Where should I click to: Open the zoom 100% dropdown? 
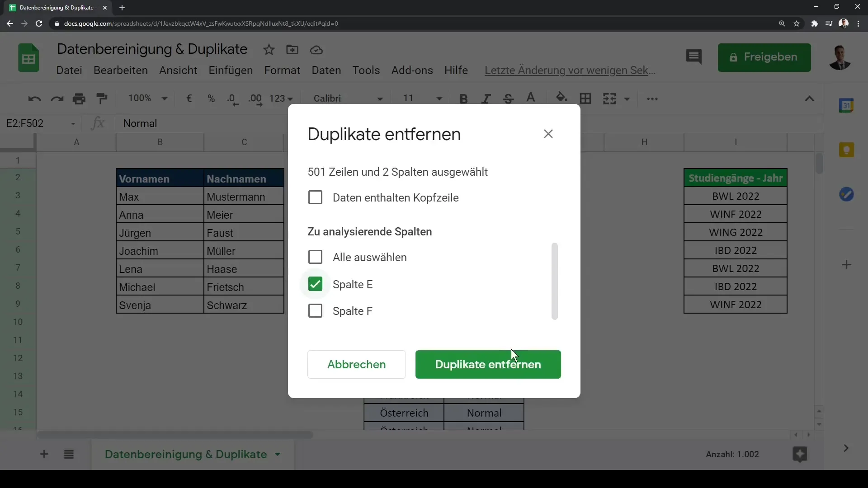tap(147, 99)
